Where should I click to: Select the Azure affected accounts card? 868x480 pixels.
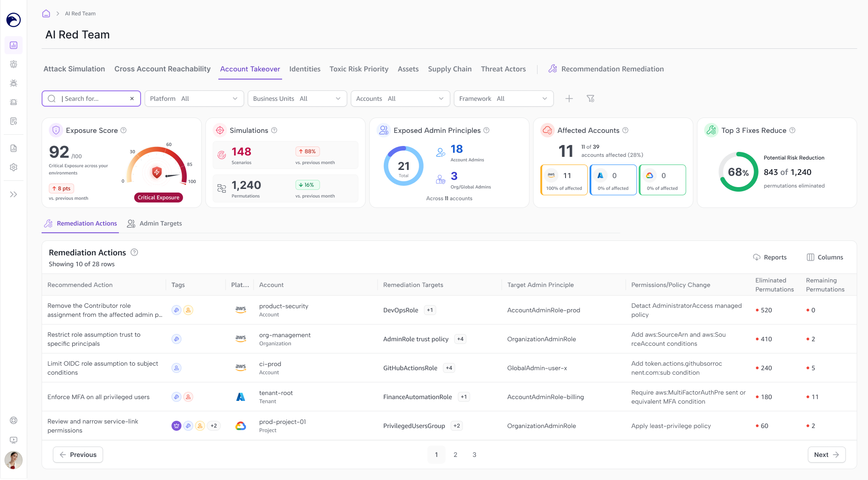(x=613, y=180)
